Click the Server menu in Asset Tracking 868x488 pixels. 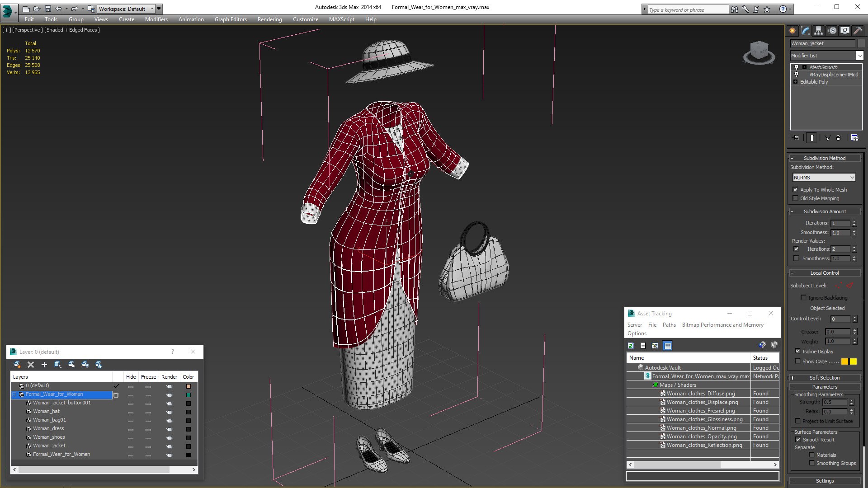(x=635, y=324)
